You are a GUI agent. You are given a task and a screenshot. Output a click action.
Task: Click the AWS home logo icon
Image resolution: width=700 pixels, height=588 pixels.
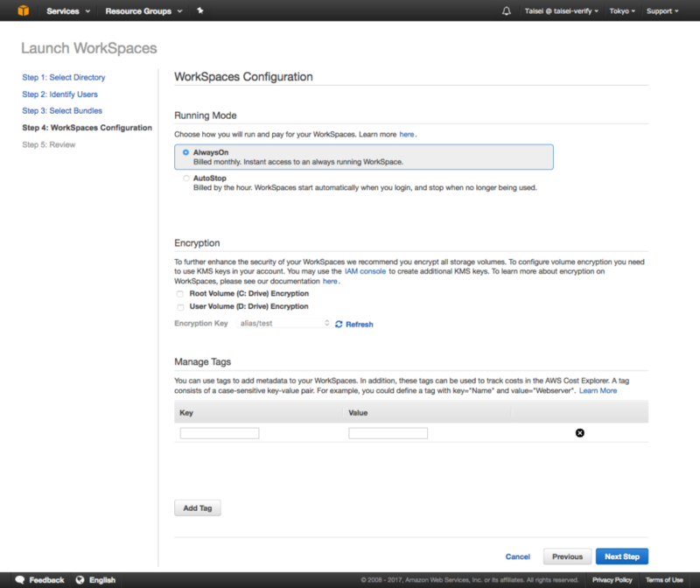pyautogui.click(x=23, y=10)
